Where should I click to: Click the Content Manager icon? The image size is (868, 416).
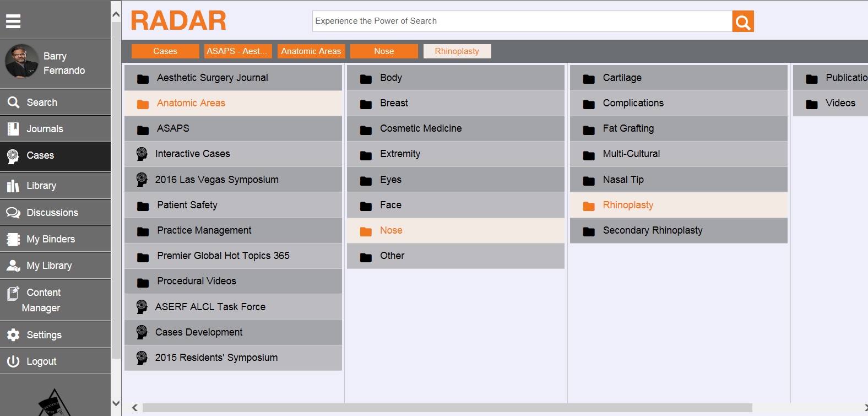(13, 293)
